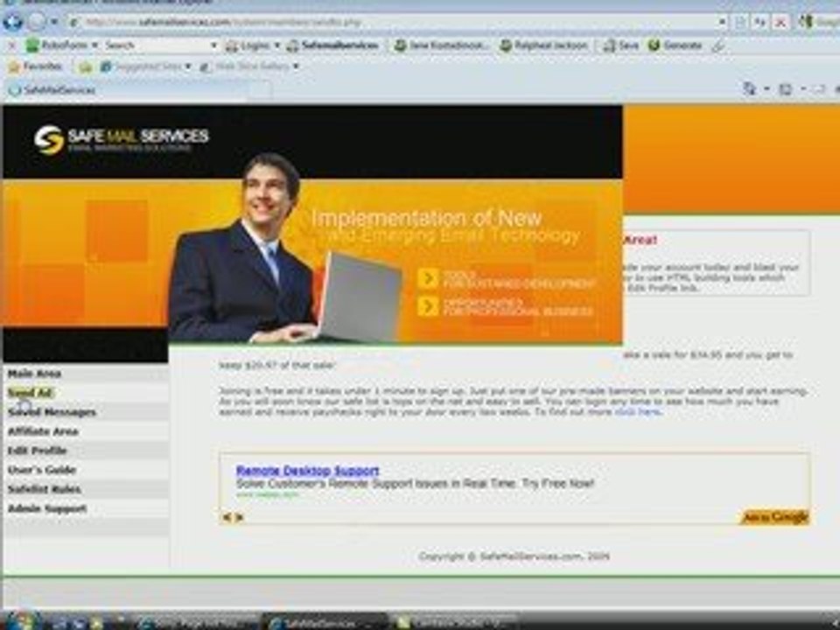840x630 pixels.
Task: Click the browser Forward arrow button
Action: [37, 22]
